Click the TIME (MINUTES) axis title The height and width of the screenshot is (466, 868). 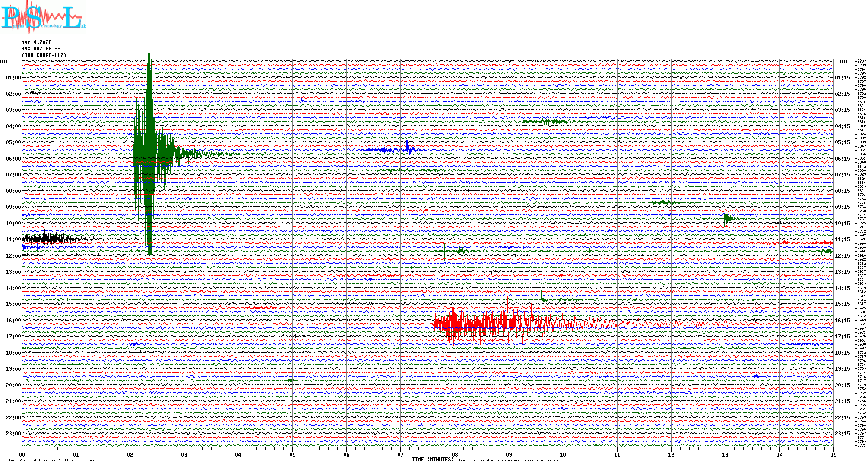coord(433,460)
